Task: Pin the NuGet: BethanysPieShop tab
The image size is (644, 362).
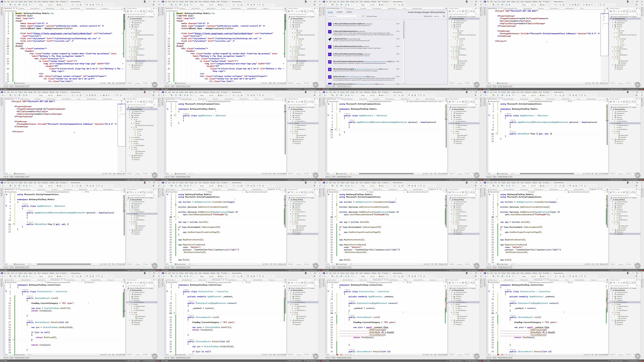Action: 342,8
